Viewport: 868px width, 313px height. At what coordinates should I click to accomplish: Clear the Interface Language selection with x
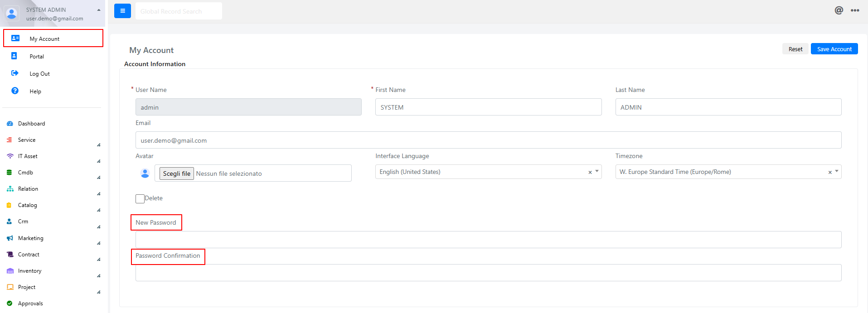click(590, 172)
